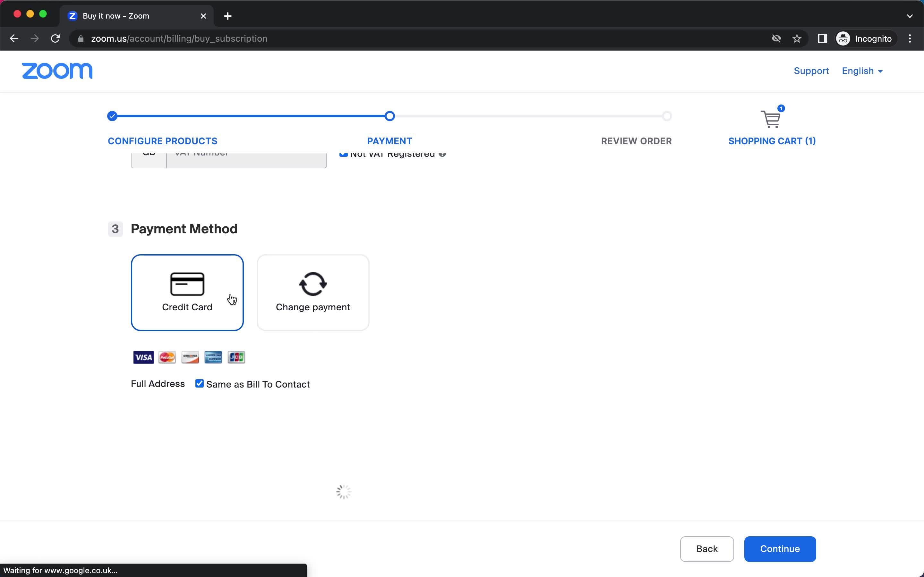Click the Continue button
This screenshot has width=924, height=577.
(780, 548)
